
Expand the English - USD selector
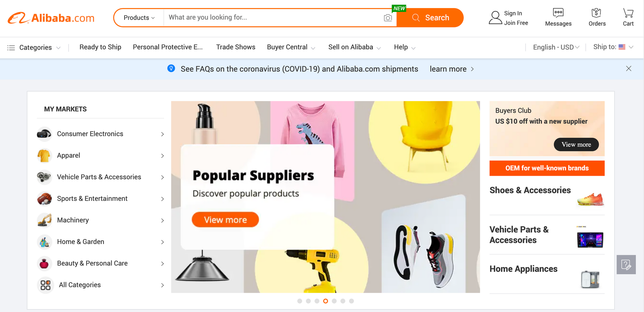click(556, 47)
